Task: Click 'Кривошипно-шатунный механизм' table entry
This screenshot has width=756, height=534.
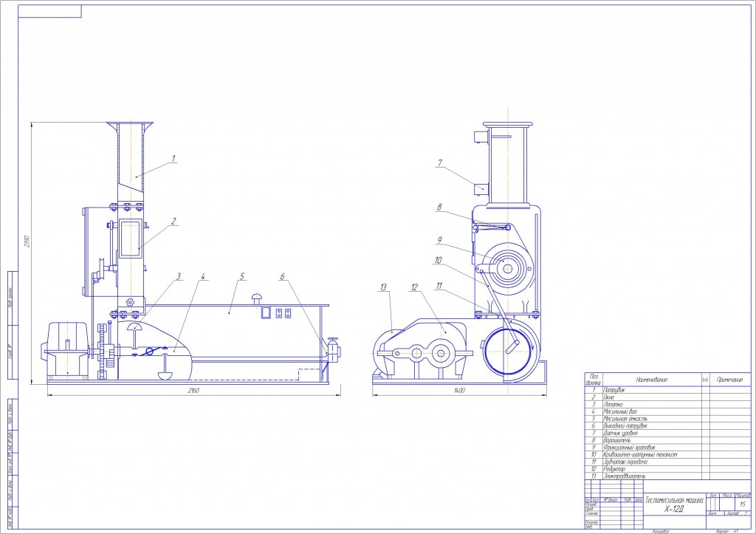Action: 640,454
